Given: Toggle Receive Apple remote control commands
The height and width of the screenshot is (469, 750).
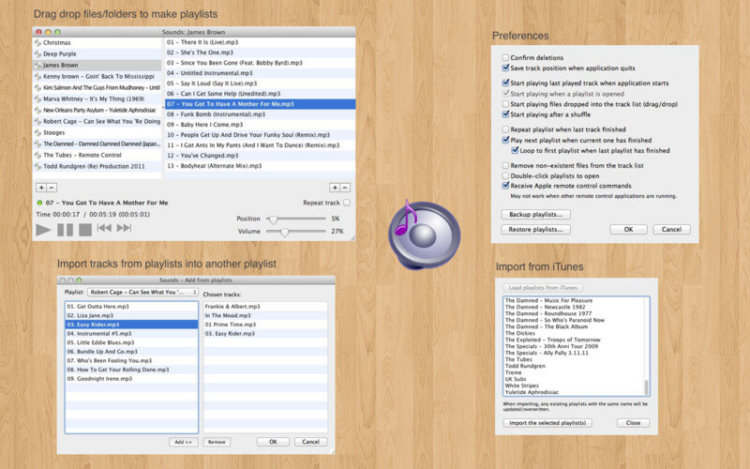Looking at the screenshot, I should pyautogui.click(x=506, y=185).
